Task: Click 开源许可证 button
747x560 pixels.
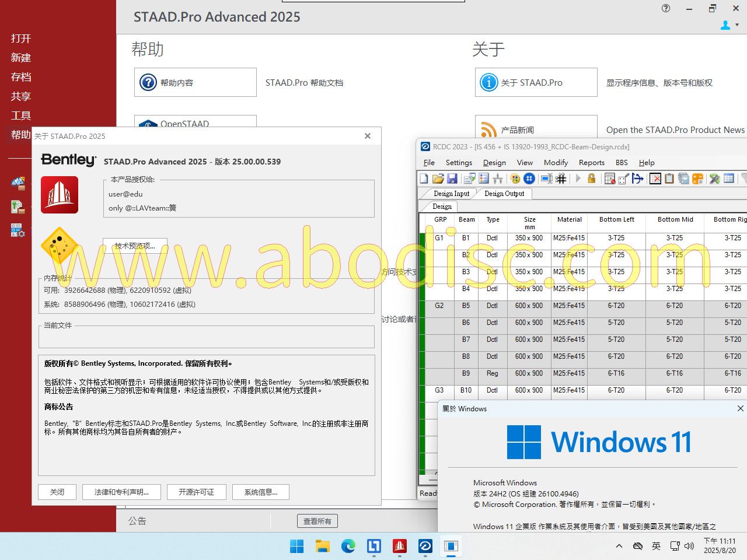Action: pyautogui.click(x=196, y=492)
